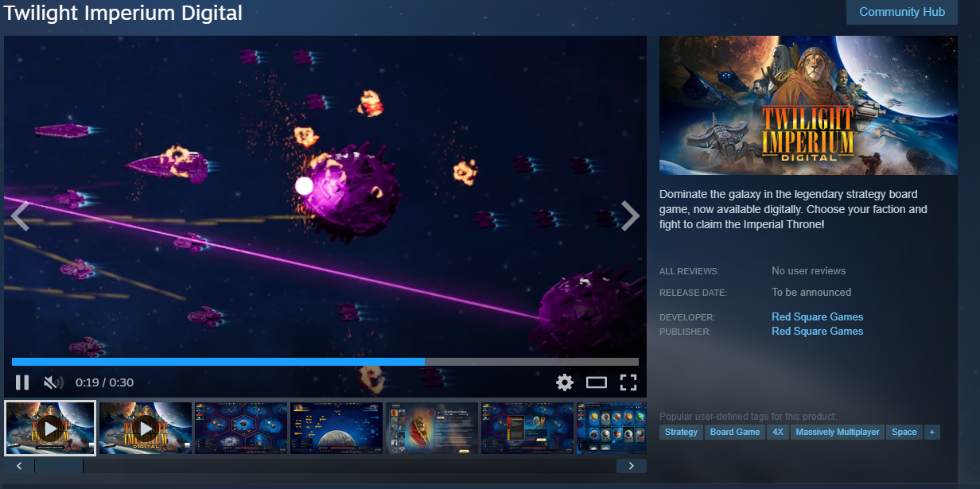Image resolution: width=980 pixels, height=489 pixels.
Task: Open the 4X tag
Action: pyautogui.click(x=777, y=433)
